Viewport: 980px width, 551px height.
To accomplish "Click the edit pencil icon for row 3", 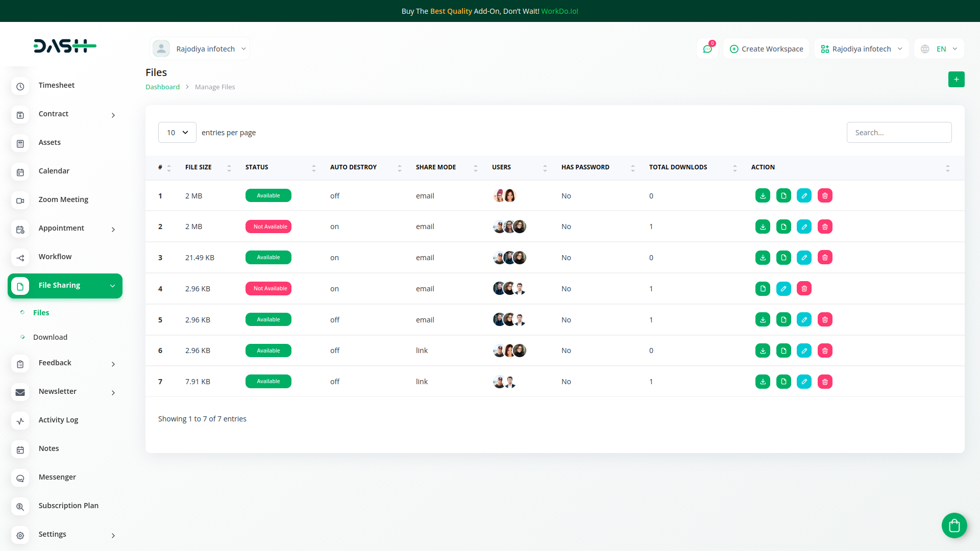I will pyautogui.click(x=804, y=258).
